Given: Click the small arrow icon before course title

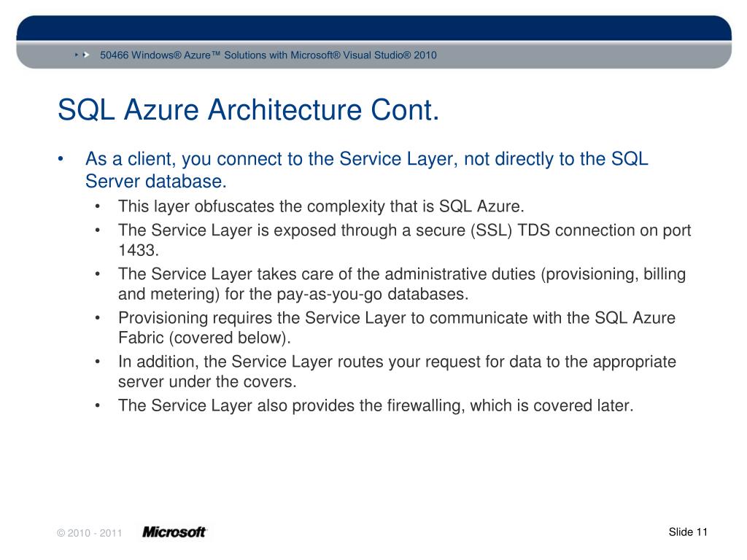Looking at the screenshot, I should pos(76,55).
